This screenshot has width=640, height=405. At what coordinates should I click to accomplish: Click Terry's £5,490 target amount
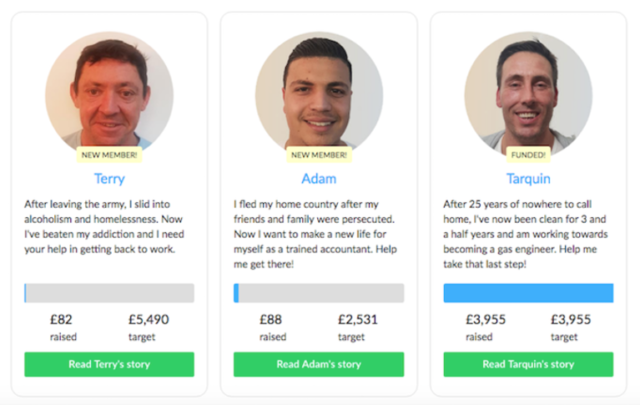pyautogui.click(x=151, y=320)
